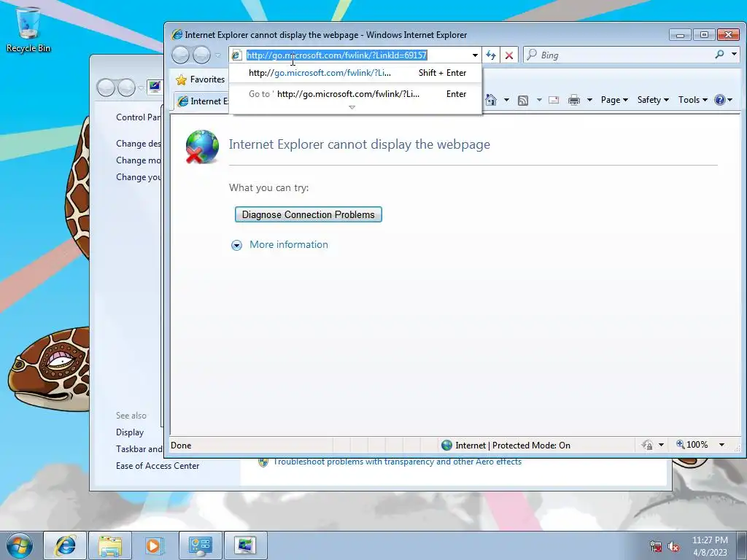Click the network tray icon
The image size is (747, 560).
coord(656,547)
